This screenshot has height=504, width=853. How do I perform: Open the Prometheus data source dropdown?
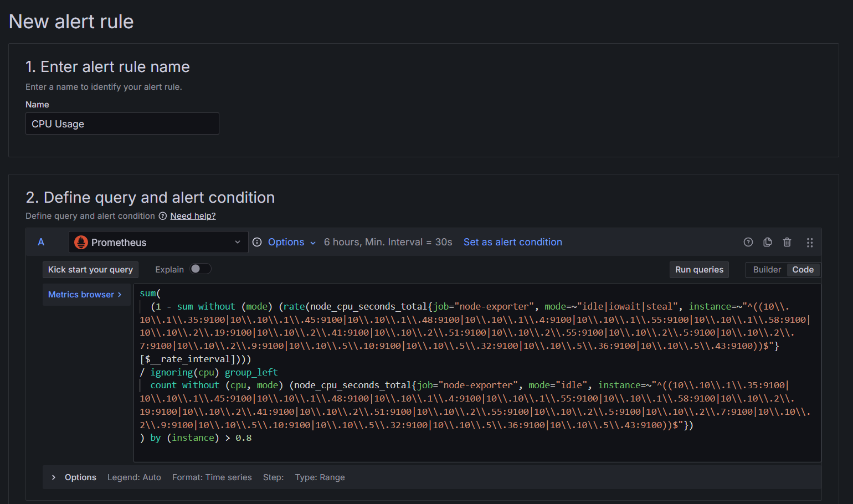158,242
